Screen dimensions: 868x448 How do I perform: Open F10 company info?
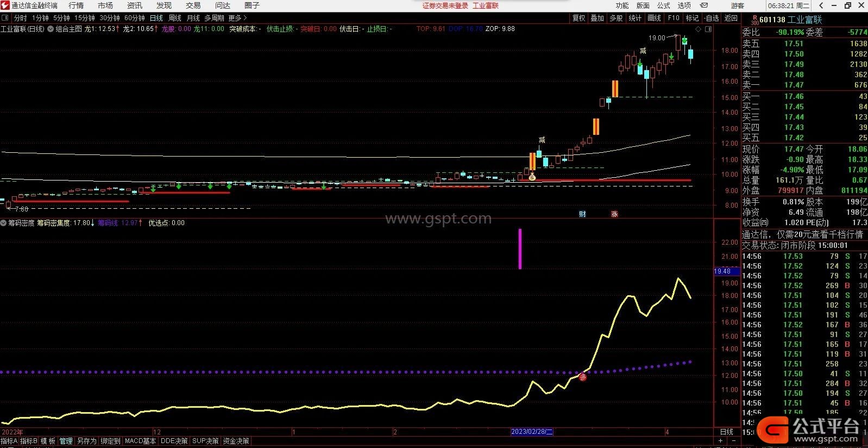674,18
